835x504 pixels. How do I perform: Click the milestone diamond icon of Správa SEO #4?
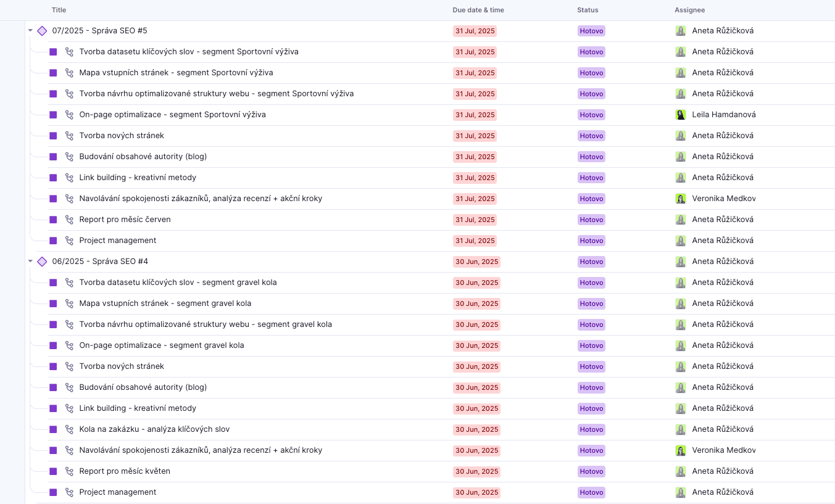pyautogui.click(x=42, y=262)
